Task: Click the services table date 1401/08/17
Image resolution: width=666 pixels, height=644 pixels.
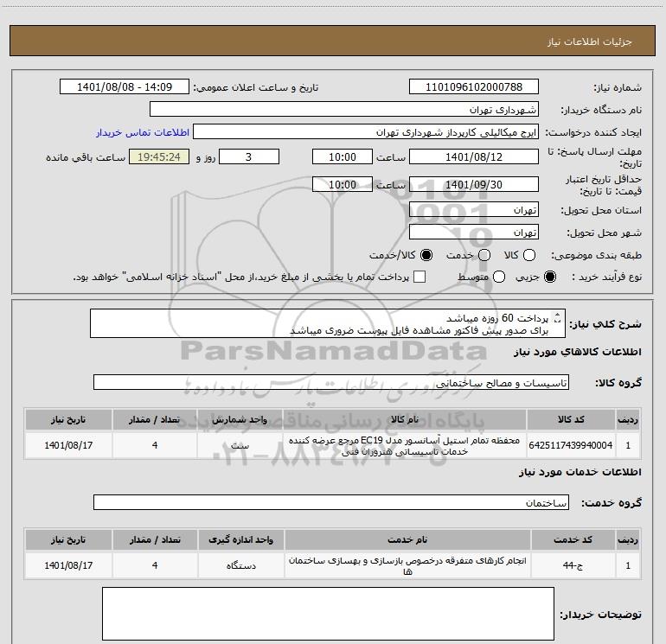Action: point(68,565)
